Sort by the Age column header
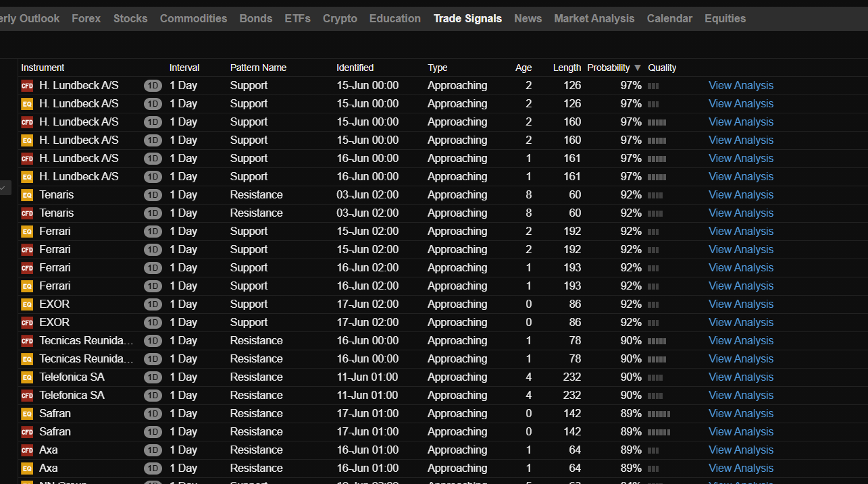The width and height of the screenshot is (868, 484). (x=524, y=68)
